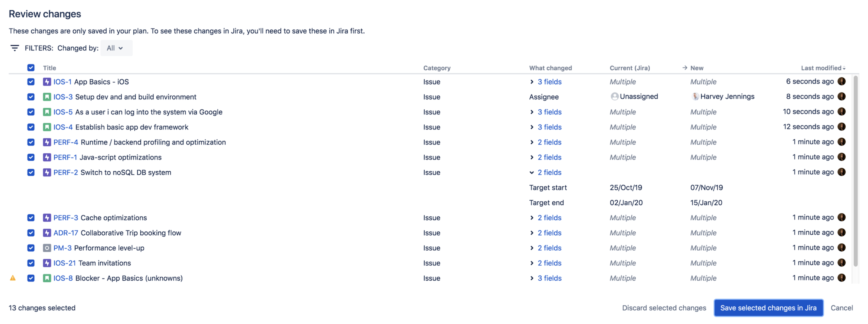Click the user avatar in the PERF-4 row
This screenshot has height=324, width=868.
[841, 142]
